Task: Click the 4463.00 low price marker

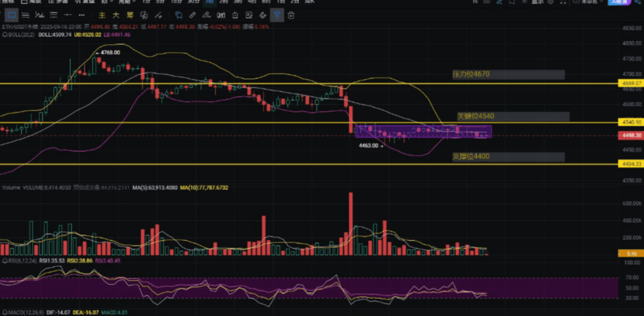Action: click(x=368, y=145)
